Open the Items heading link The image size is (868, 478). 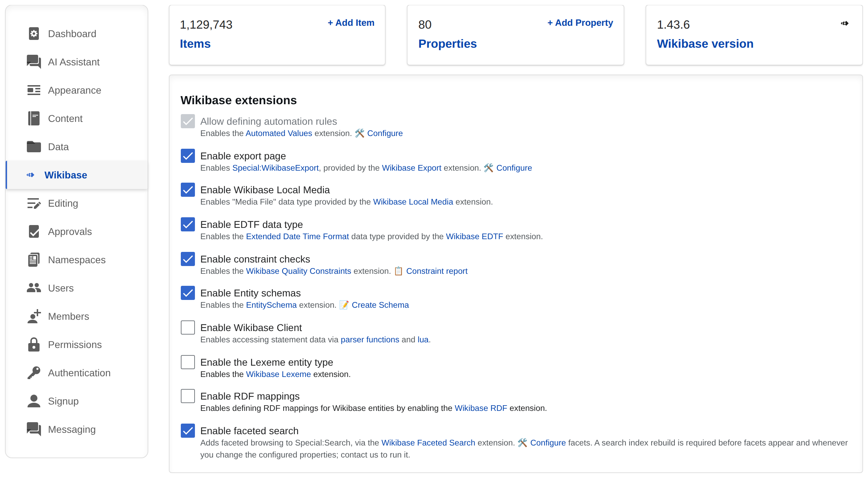(195, 44)
